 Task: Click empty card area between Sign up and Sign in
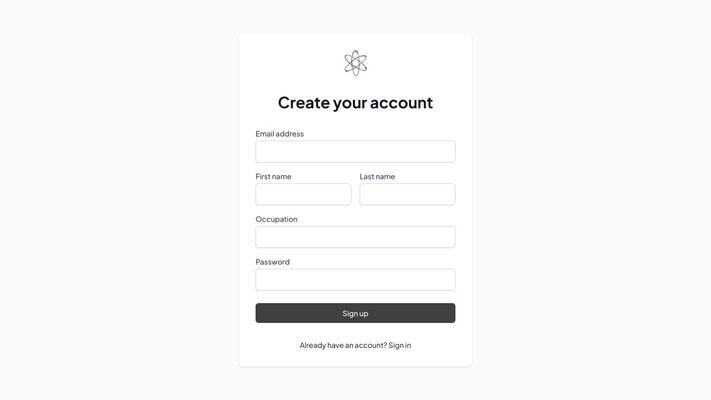point(355,332)
